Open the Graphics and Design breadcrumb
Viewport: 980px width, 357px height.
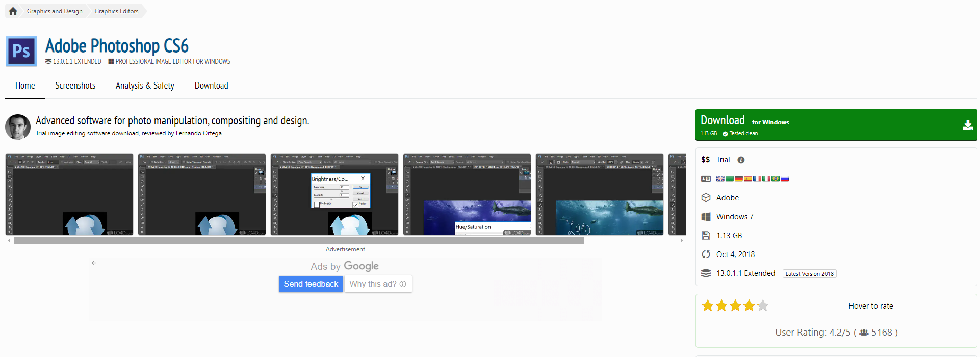(x=55, y=11)
